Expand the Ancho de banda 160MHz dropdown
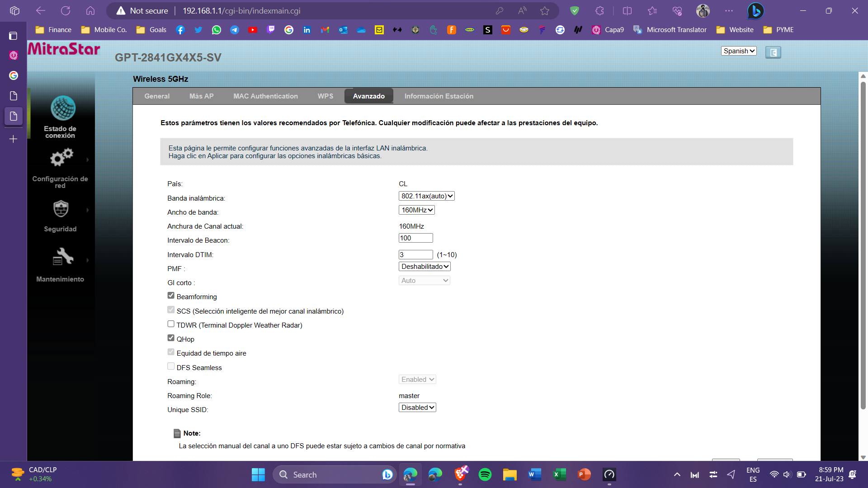 [x=417, y=210]
